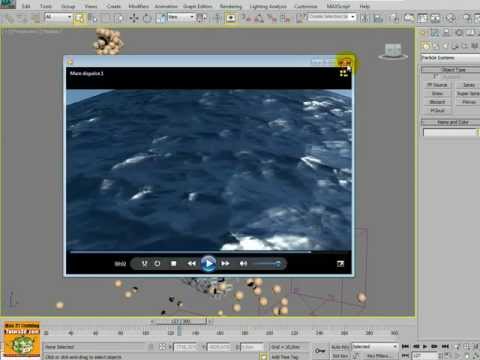
Task: Click Switch to Library icon in media player
Action: (343, 73)
